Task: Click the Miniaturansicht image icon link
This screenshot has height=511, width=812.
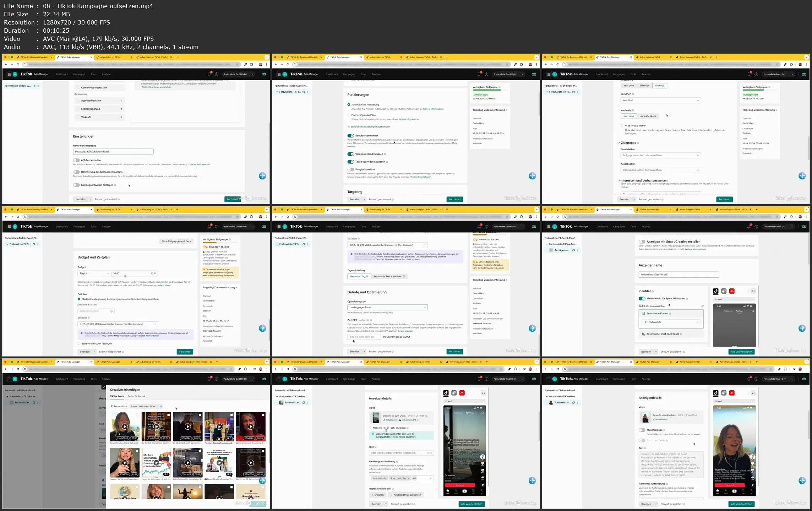Action: [x=408, y=420]
